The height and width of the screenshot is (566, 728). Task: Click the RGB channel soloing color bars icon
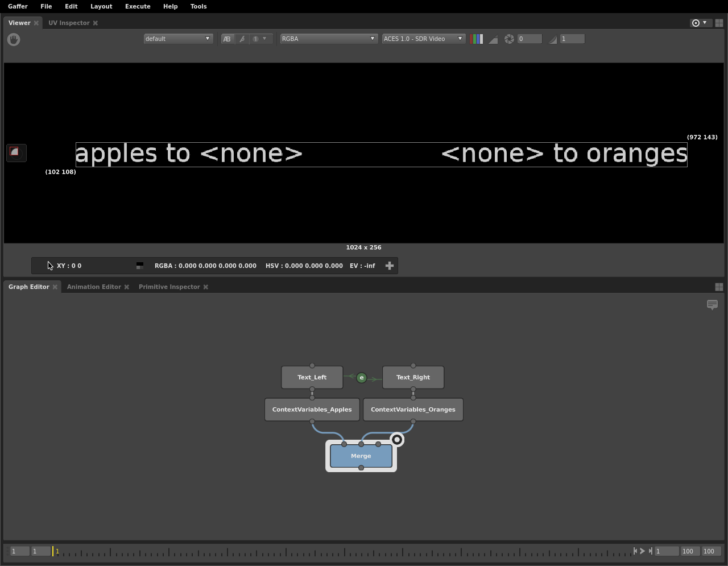point(477,39)
